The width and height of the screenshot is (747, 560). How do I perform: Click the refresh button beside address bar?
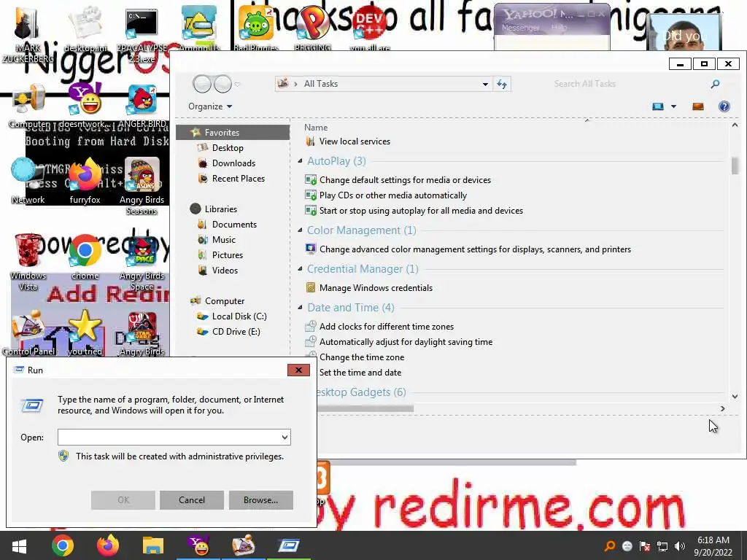(502, 84)
